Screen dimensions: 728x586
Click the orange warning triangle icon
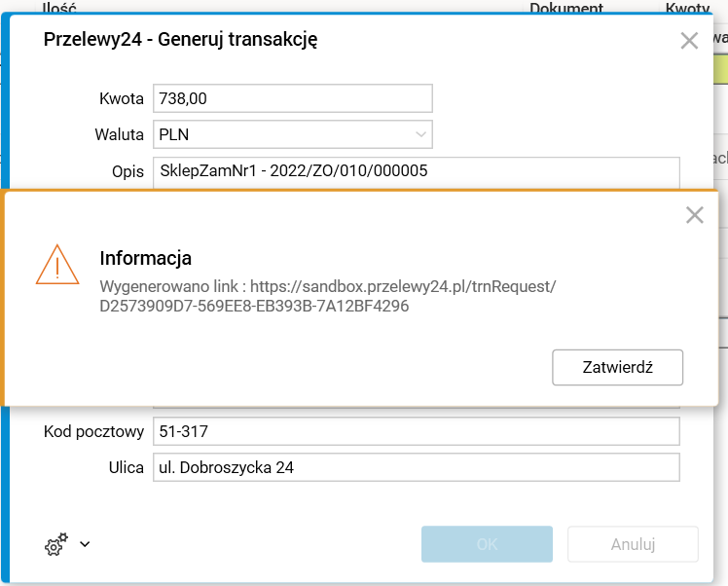57,265
